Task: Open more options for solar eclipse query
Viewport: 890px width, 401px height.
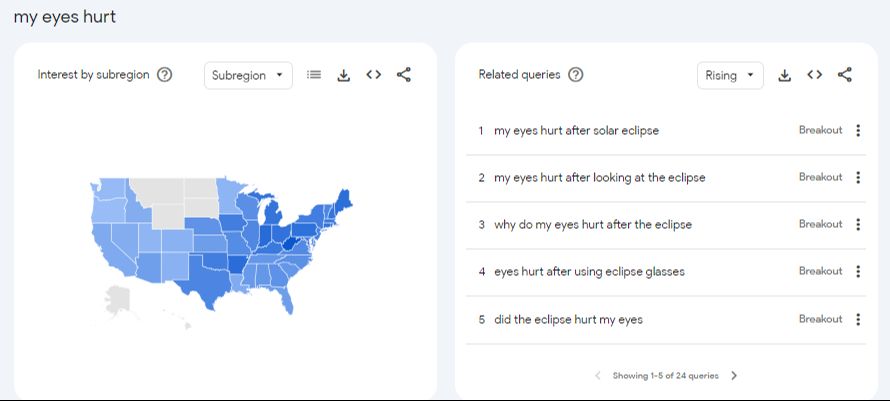Action: (858, 130)
